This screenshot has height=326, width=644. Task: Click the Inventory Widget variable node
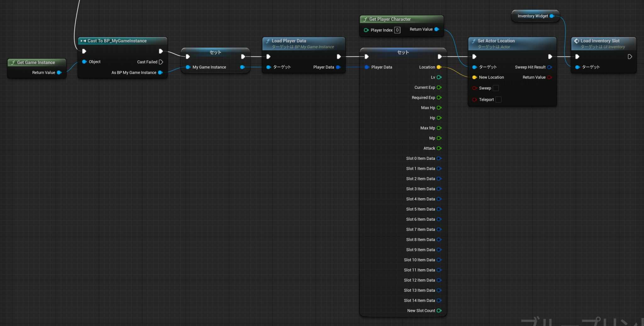coord(533,16)
